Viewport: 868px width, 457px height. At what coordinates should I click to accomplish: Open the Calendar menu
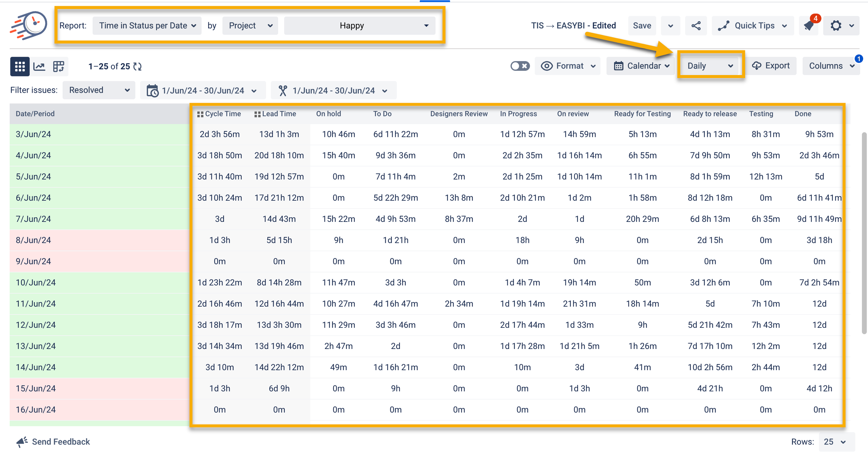point(641,66)
